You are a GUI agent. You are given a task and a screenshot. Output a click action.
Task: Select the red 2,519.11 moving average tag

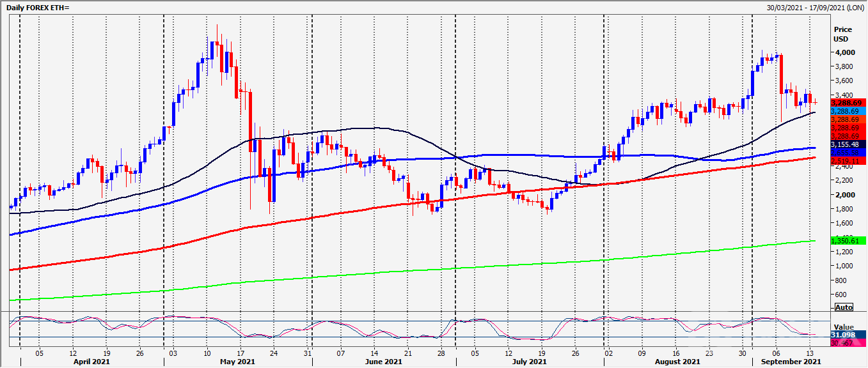847,162
